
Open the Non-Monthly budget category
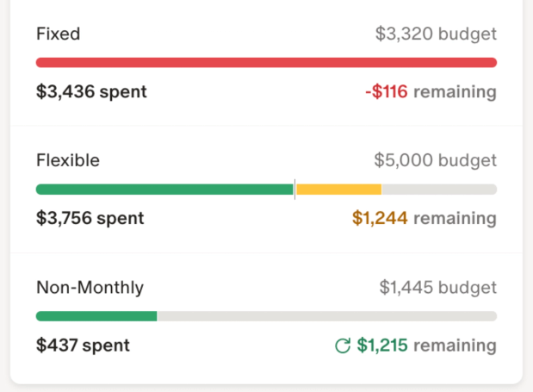tap(90, 287)
